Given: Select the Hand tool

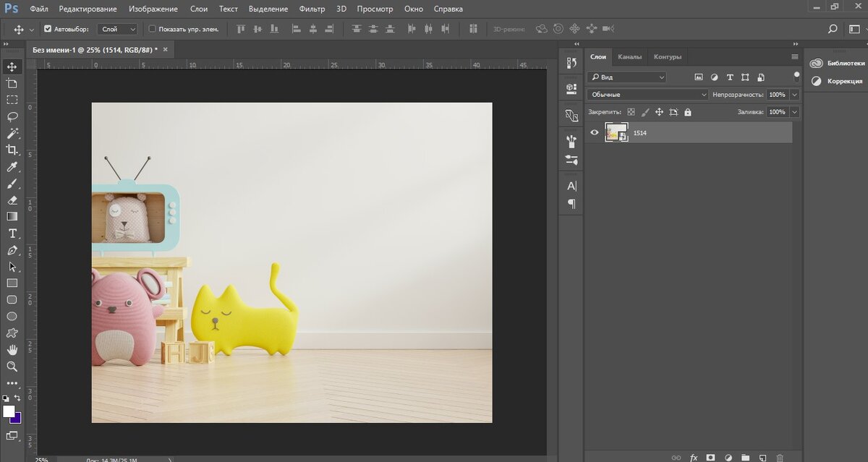Looking at the screenshot, I should point(12,350).
